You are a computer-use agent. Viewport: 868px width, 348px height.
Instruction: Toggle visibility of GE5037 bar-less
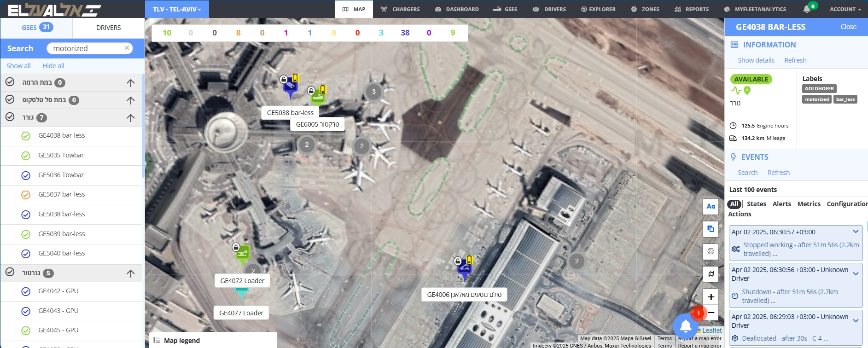26,195
